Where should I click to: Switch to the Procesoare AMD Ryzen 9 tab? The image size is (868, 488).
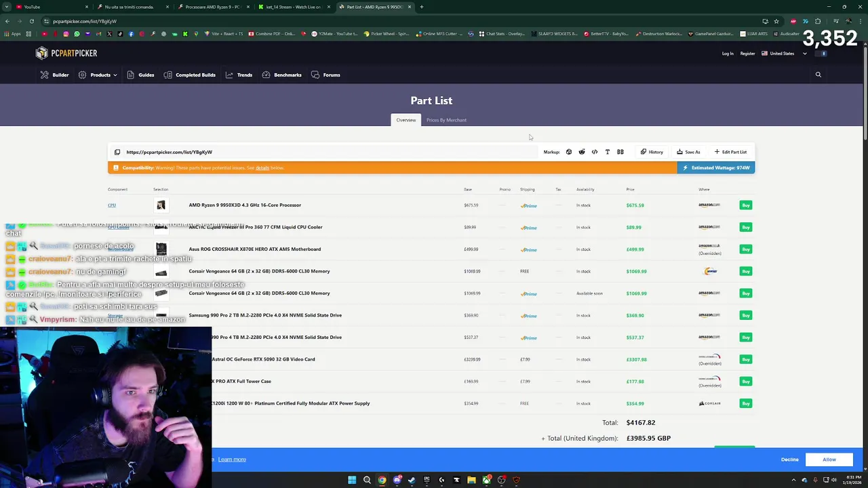(214, 7)
